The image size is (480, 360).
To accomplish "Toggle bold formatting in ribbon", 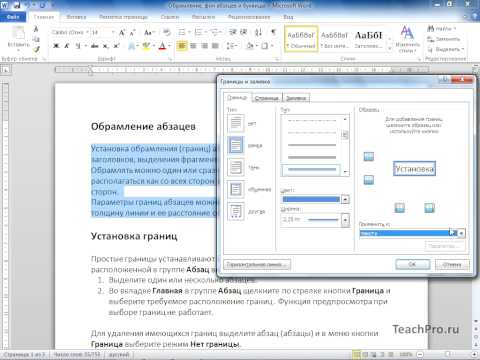I will [56, 46].
